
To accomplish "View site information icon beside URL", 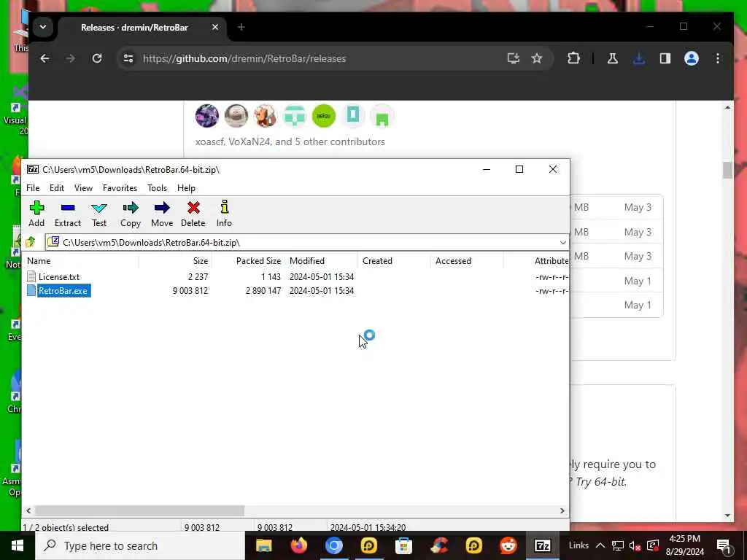I will [x=128, y=58].
